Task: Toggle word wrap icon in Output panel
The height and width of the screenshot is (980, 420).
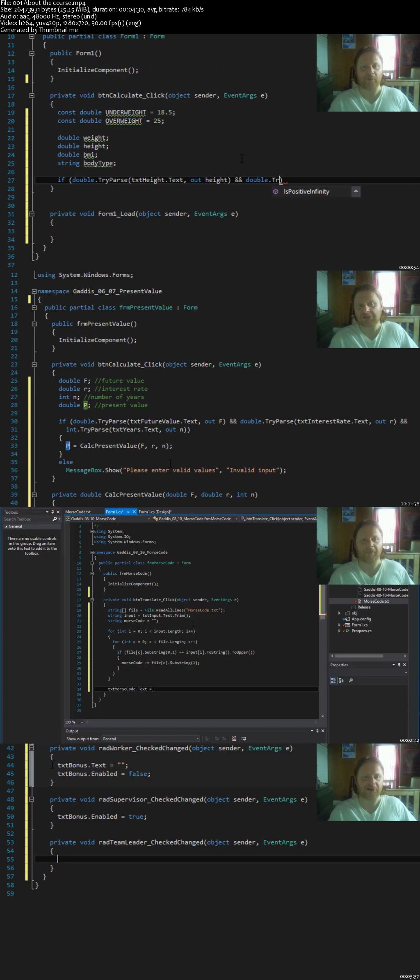Action: click(x=244, y=739)
